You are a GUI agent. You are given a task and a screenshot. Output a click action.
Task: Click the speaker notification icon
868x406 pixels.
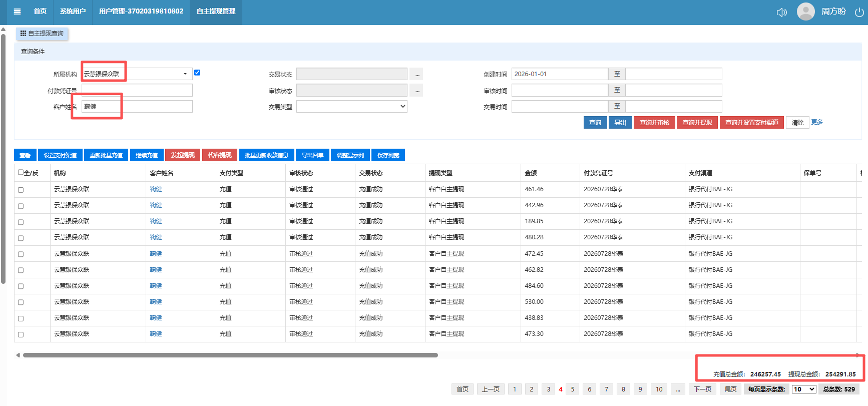click(781, 12)
